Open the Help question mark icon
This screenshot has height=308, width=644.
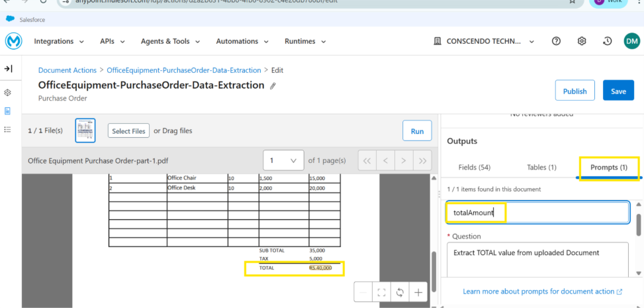pos(556,41)
